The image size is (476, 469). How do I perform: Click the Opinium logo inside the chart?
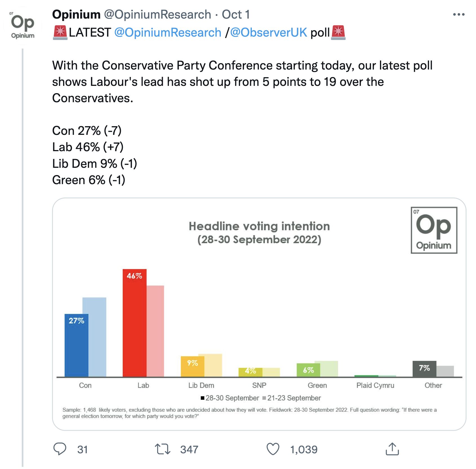(434, 230)
